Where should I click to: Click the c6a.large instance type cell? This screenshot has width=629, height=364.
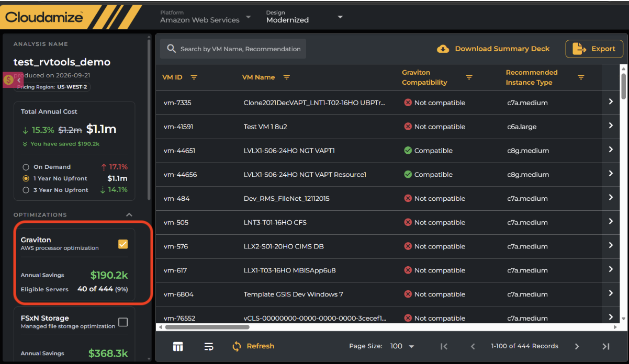[522, 127]
